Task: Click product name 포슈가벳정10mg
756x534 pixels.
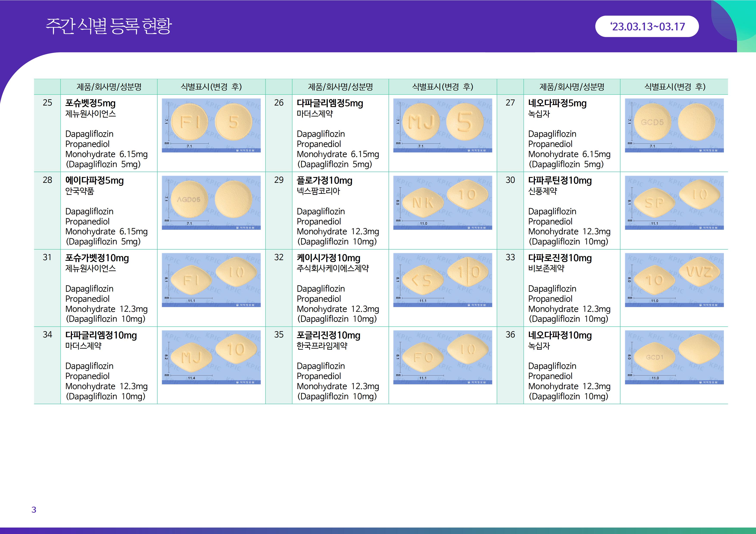Action: tap(97, 258)
